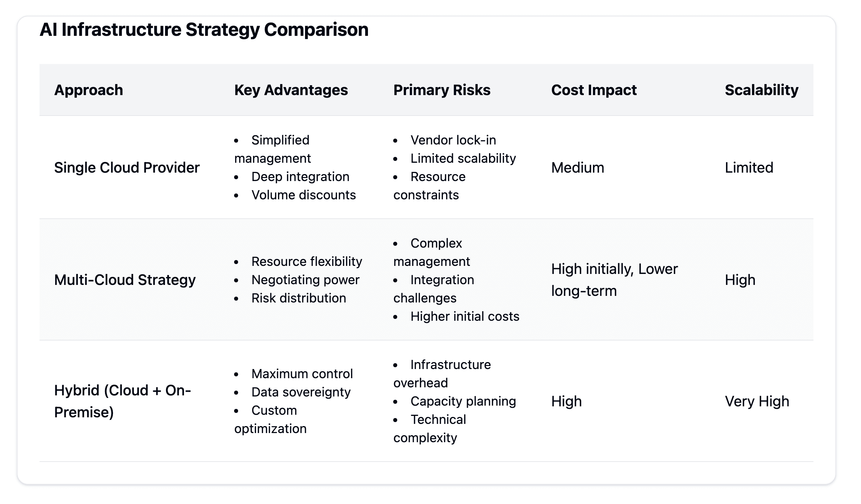Click the table title AI Infrastructure Strategy Comparison
The image size is (861, 504).
click(x=204, y=30)
